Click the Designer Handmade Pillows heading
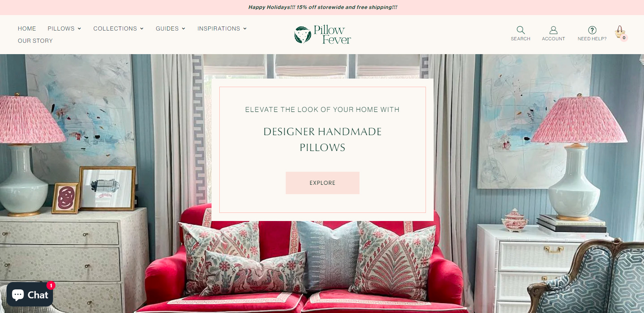The width and height of the screenshot is (644, 313). [x=322, y=140]
